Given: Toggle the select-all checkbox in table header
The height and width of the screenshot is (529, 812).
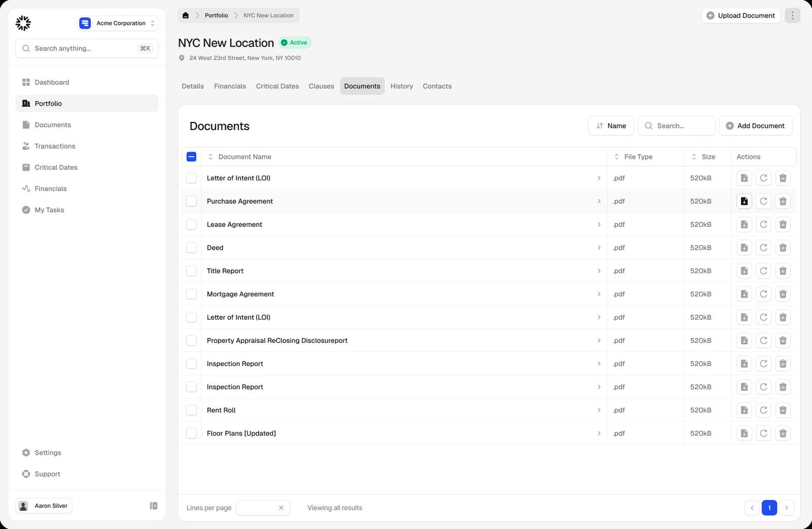Looking at the screenshot, I should click(191, 157).
